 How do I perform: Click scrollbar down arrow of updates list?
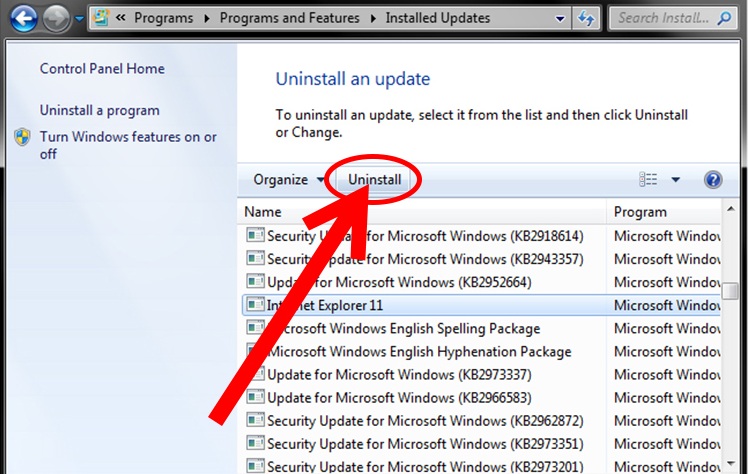730,464
